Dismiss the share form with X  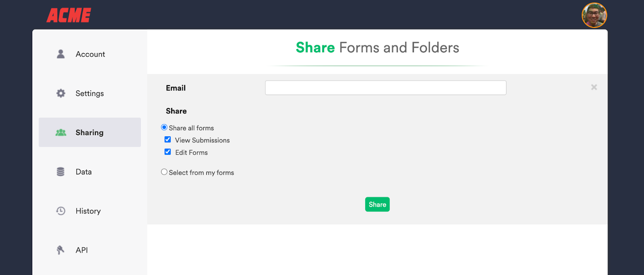tap(594, 87)
